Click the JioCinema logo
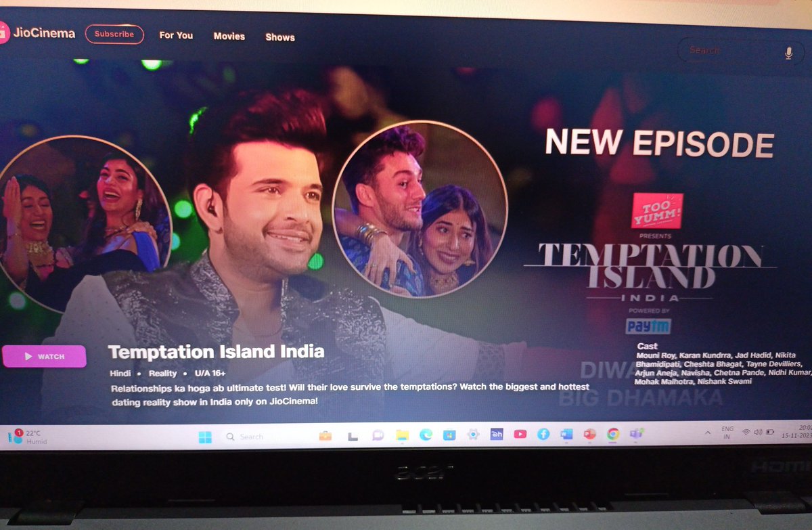Screen dimensions: 812x530 pos(37,32)
